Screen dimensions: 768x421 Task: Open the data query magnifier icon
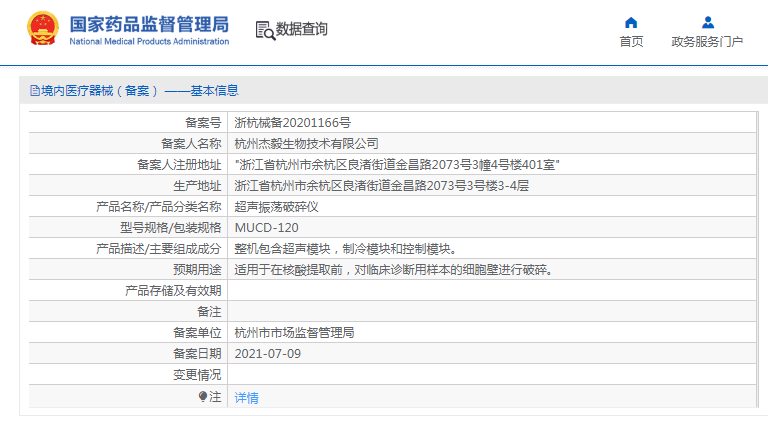[265, 30]
